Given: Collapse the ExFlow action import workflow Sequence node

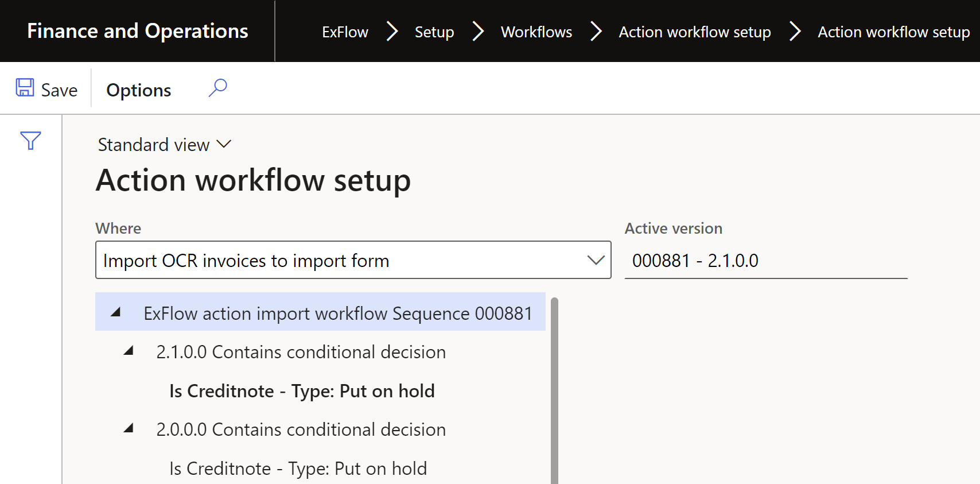Looking at the screenshot, I should (116, 312).
